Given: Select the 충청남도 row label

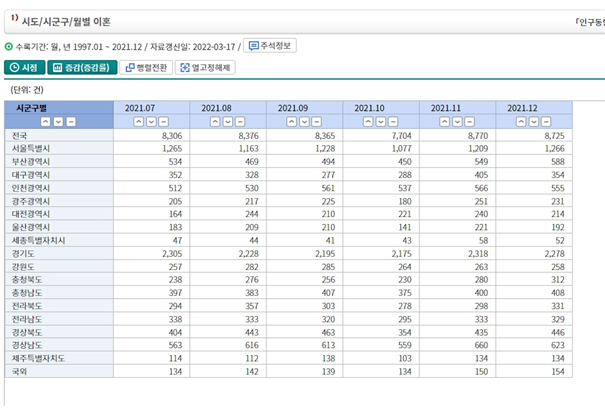Looking at the screenshot, I should pos(27,293).
